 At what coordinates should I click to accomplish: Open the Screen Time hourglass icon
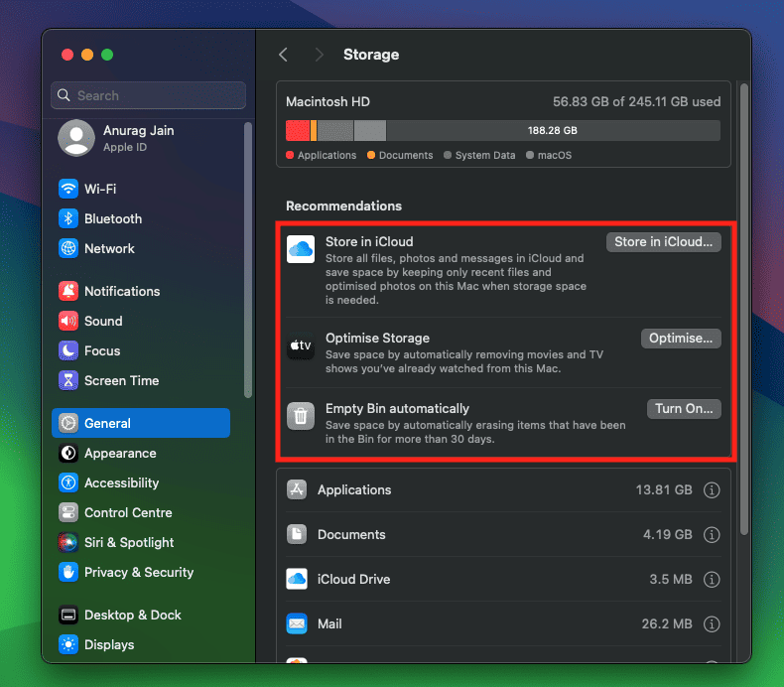pos(68,381)
